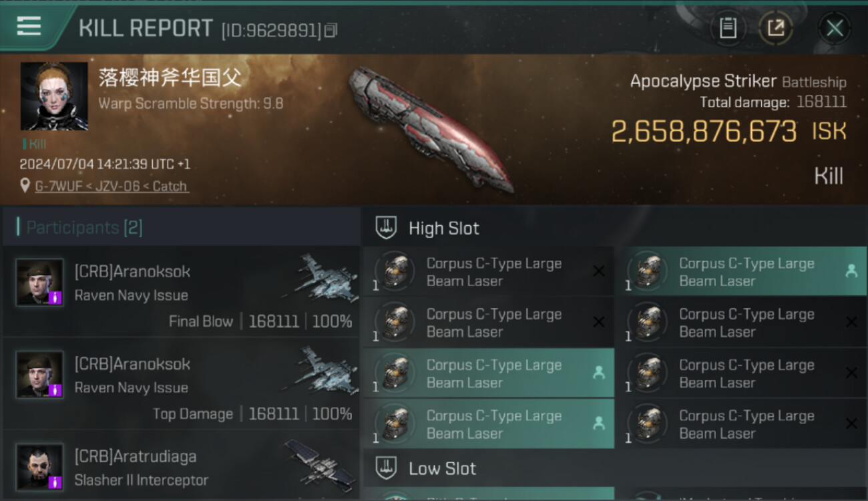Click the share/export report icon
The image size is (868, 501).
[x=776, y=28]
